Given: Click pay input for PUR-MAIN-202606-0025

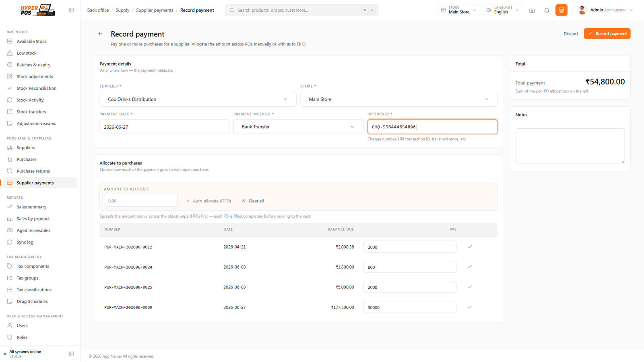Looking at the screenshot, I should (x=410, y=287).
